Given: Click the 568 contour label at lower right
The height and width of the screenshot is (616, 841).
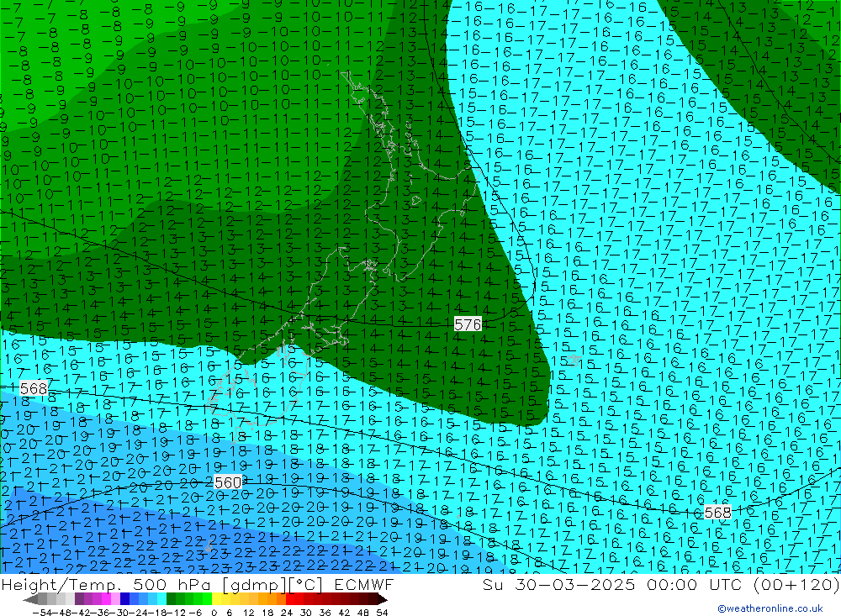Looking at the screenshot, I should click(717, 513).
